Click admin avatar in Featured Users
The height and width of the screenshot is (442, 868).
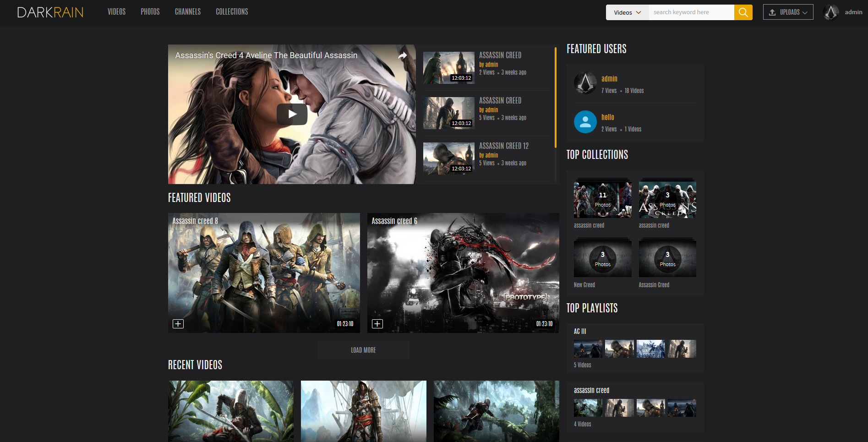(585, 83)
